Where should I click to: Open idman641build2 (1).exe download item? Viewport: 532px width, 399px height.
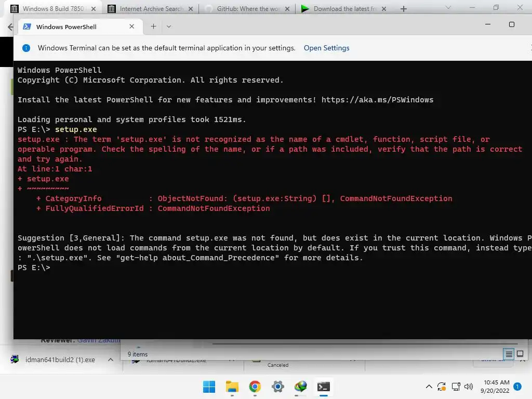60,360
